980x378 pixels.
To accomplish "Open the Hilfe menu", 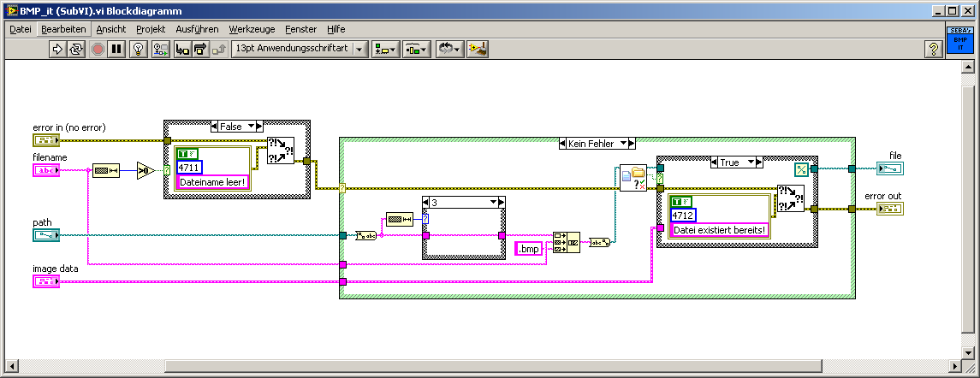I will click(336, 29).
